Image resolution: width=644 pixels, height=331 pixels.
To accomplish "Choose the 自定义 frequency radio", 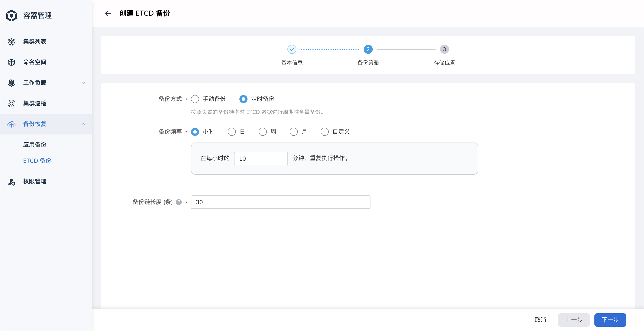I will pos(325,132).
